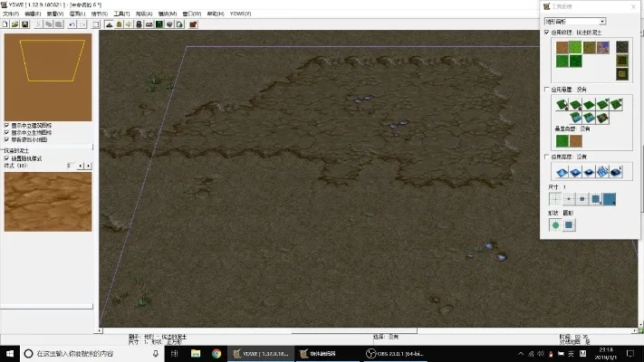This screenshot has width=644, height=362.
Task: Pick the dark green grass texture tile
Action: click(x=575, y=61)
